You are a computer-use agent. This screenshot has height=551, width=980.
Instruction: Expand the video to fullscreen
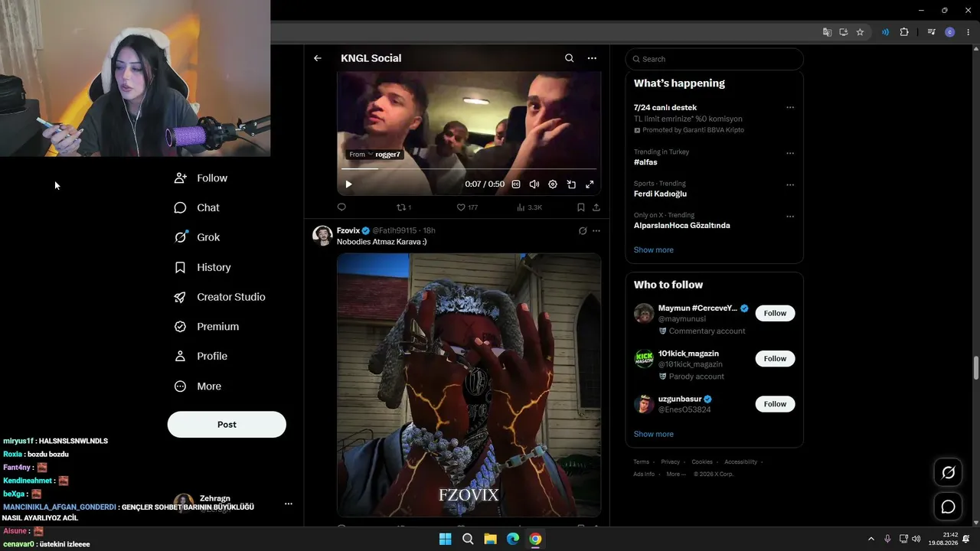[x=590, y=184]
